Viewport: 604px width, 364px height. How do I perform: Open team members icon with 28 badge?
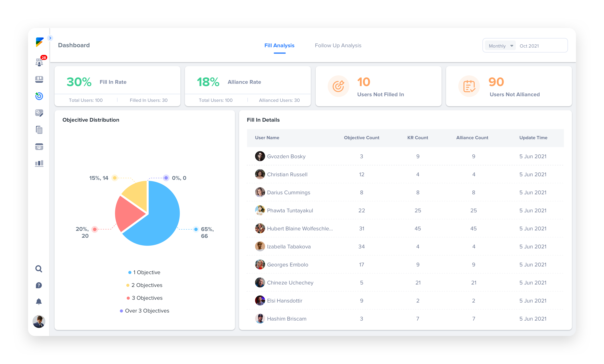click(39, 62)
